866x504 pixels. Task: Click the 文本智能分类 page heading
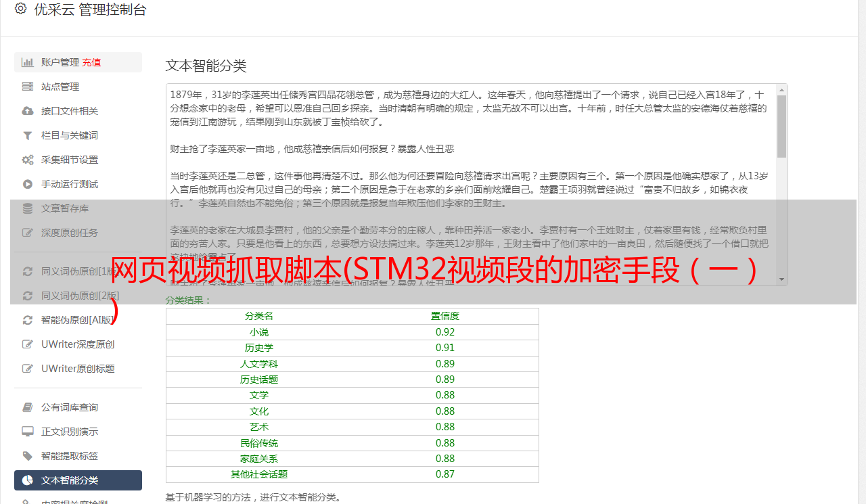[206, 66]
